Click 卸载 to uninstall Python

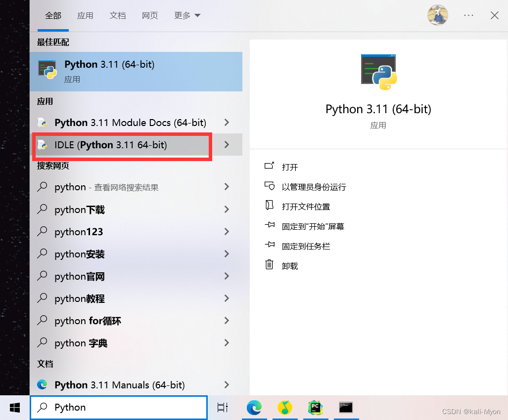tap(290, 266)
